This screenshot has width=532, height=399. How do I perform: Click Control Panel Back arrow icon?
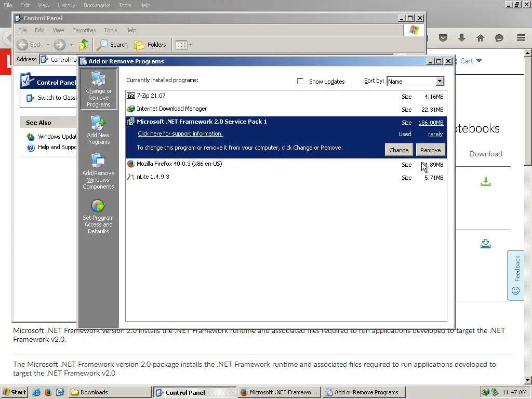coord(22,45)
